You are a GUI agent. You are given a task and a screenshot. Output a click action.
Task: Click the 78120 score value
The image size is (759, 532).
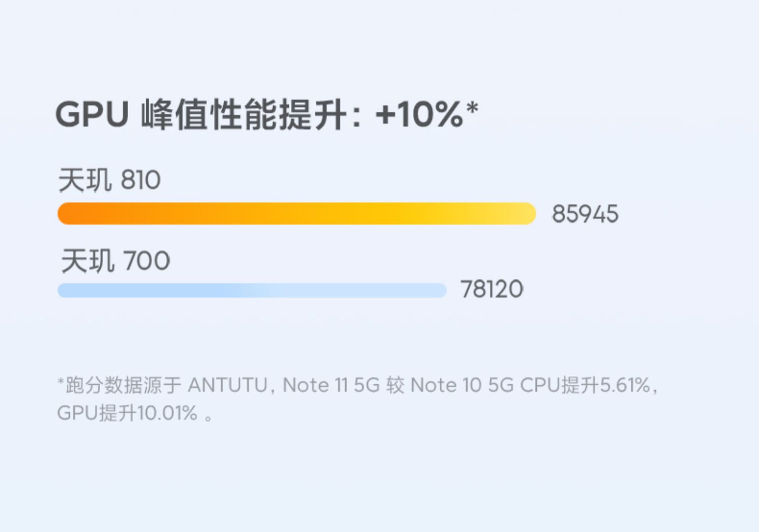pyautogui.click(x=491, y=290)
